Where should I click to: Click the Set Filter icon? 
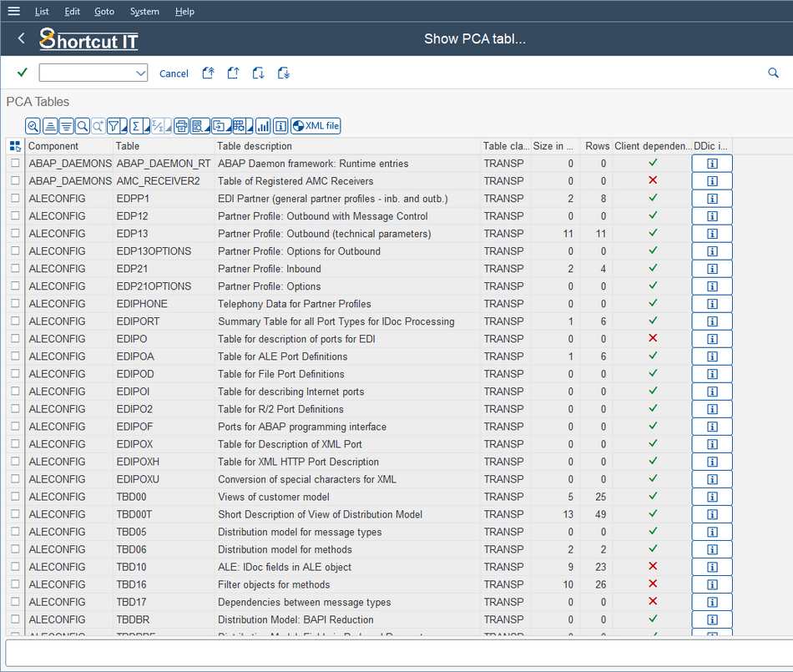pyautogui.click(x=114, y=125)
